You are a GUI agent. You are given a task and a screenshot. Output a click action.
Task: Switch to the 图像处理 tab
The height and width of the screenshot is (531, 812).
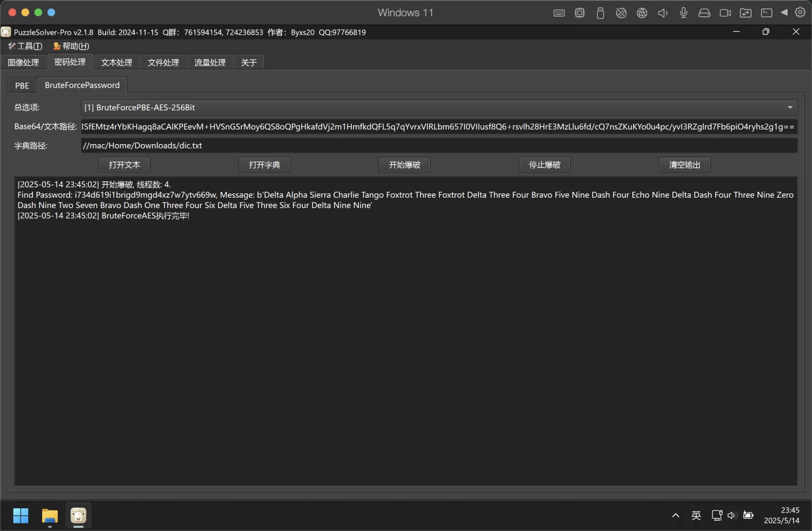coord(23,62)
